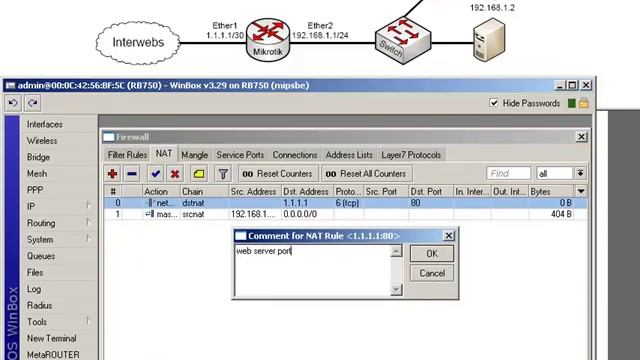The height and width of the screenshot is (360, 640).
Task: Open Mesh in sidebar menu
Action: pos(37,174)
